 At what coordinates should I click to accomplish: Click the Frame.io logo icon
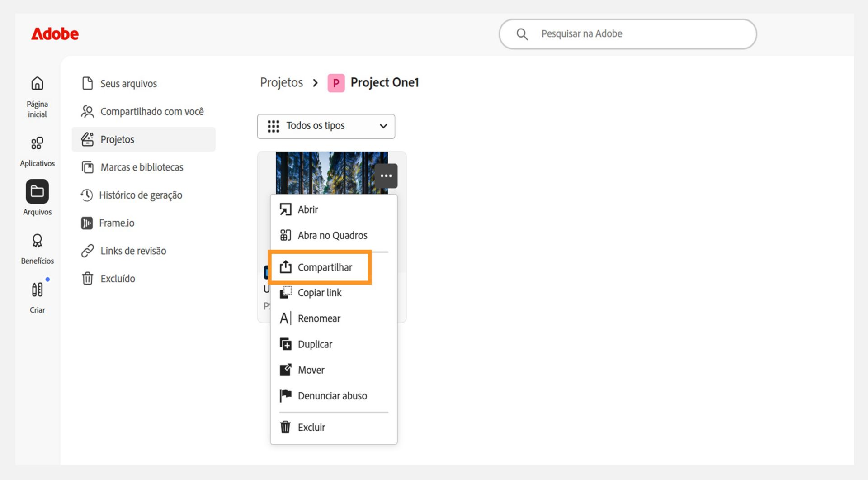[87, 223]
